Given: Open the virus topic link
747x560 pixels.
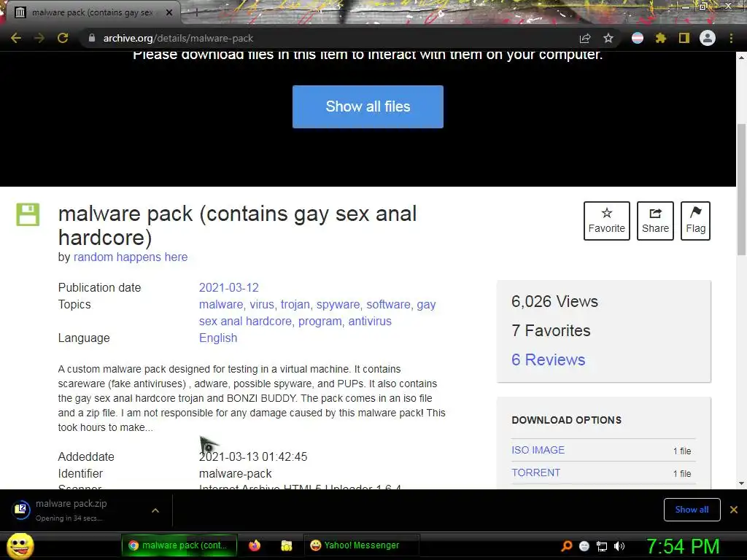Looking at the screenshot, I should pyautogui.click(x=262, y=304).
